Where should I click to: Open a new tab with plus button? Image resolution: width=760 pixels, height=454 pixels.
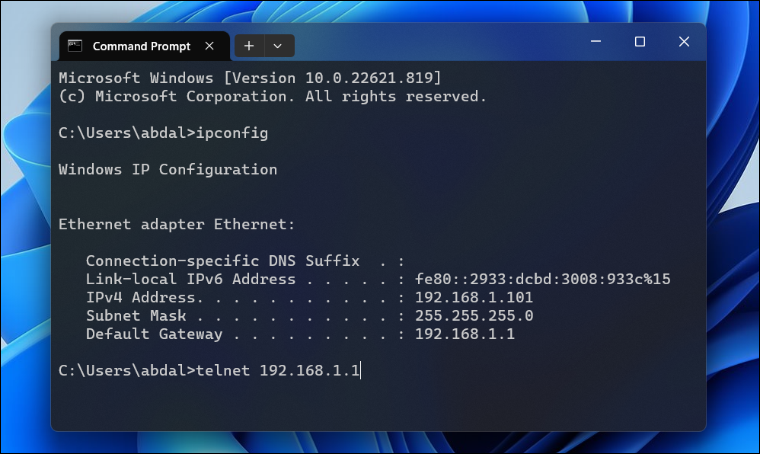click(249, 46)
